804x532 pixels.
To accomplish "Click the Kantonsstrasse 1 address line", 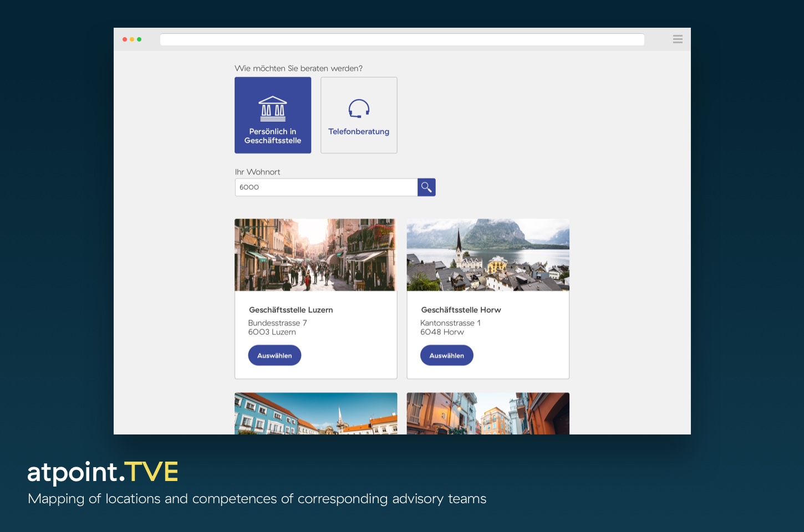I will [450, 323].
